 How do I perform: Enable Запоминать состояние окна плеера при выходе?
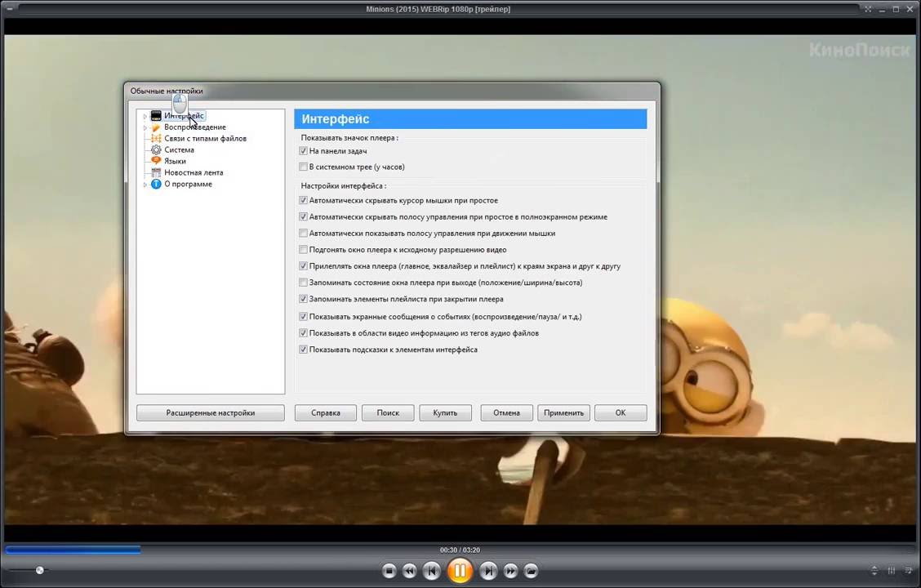[x=303, y=283]
